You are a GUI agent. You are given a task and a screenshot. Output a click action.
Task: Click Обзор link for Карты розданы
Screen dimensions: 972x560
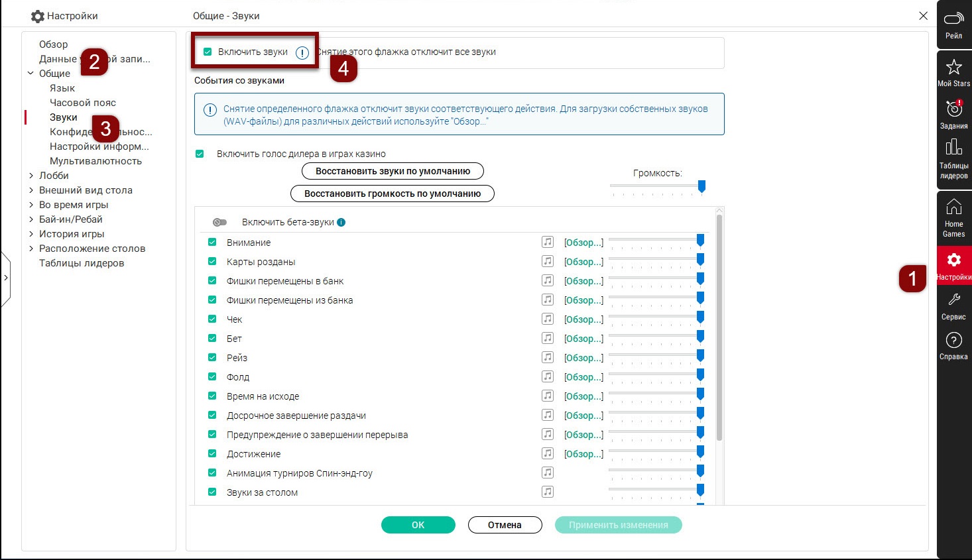tap(583, 262)
